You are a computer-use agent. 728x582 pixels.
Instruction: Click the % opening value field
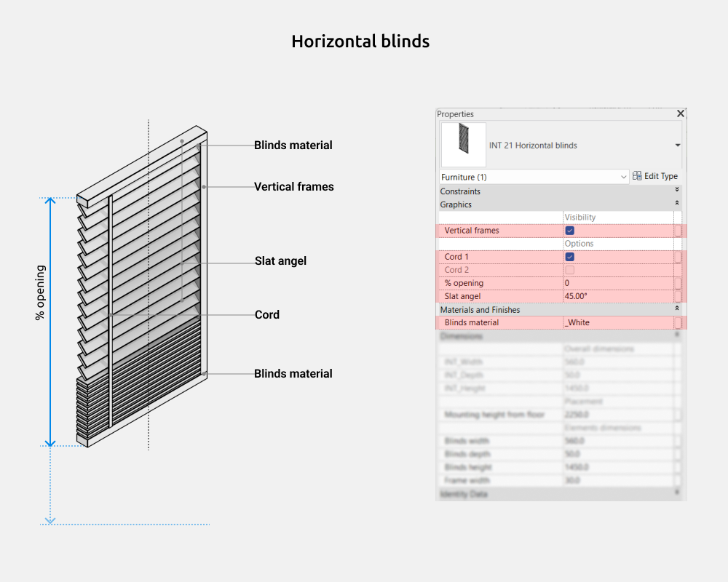tap(618, 283)
